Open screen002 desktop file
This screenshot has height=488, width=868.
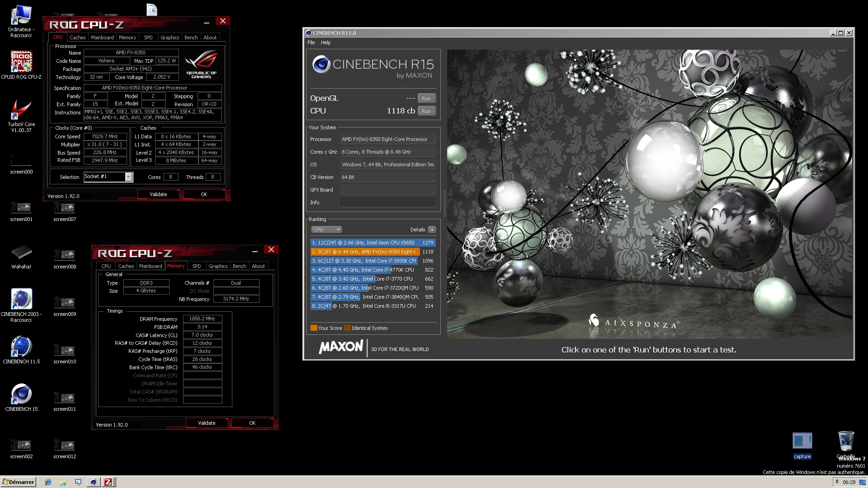coord(21,448)
